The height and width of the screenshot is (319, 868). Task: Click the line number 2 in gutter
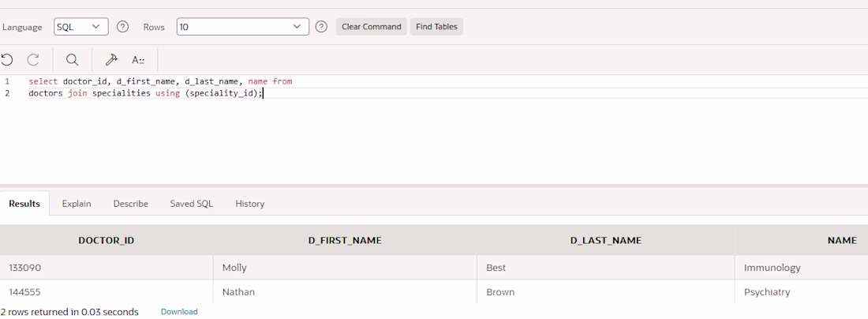[7, 93]
